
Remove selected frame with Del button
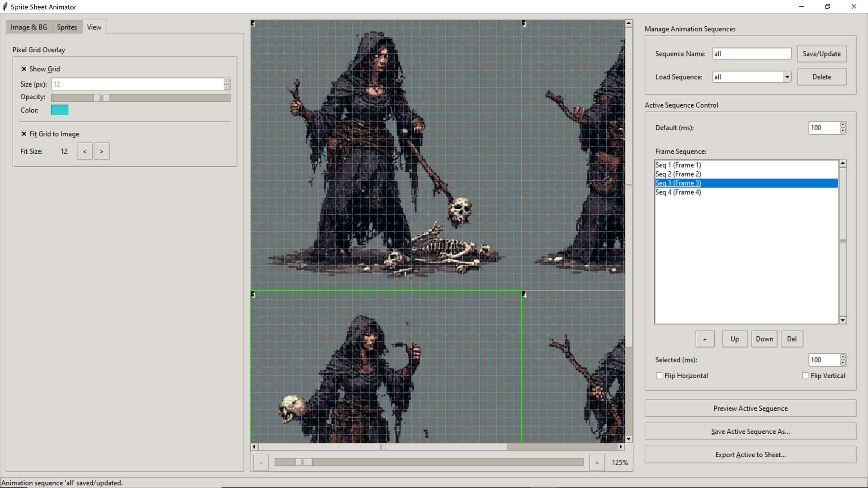pyautogui.click(x=792, y=339)
